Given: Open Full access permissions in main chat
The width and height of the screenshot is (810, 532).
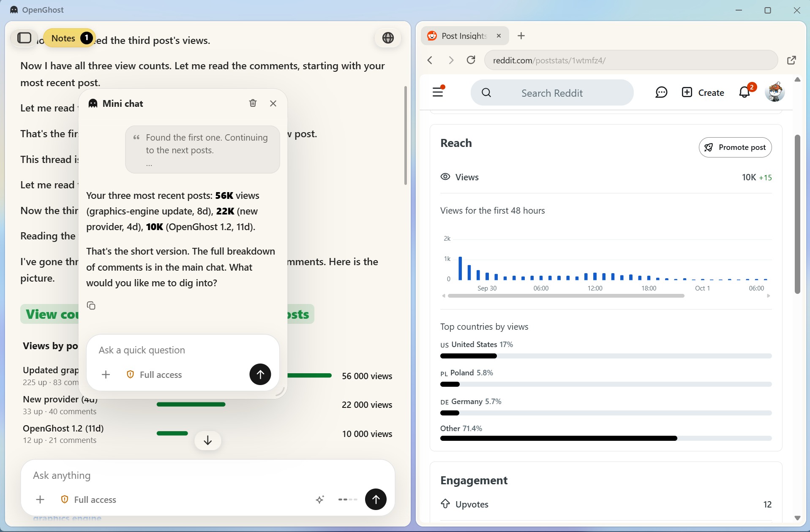Looking at the screenshot, I should click(89, 499).
